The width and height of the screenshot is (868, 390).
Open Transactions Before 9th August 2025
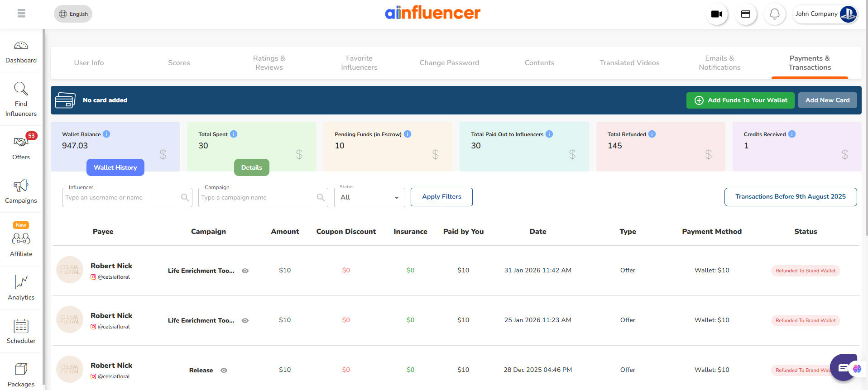pos(791,197)
